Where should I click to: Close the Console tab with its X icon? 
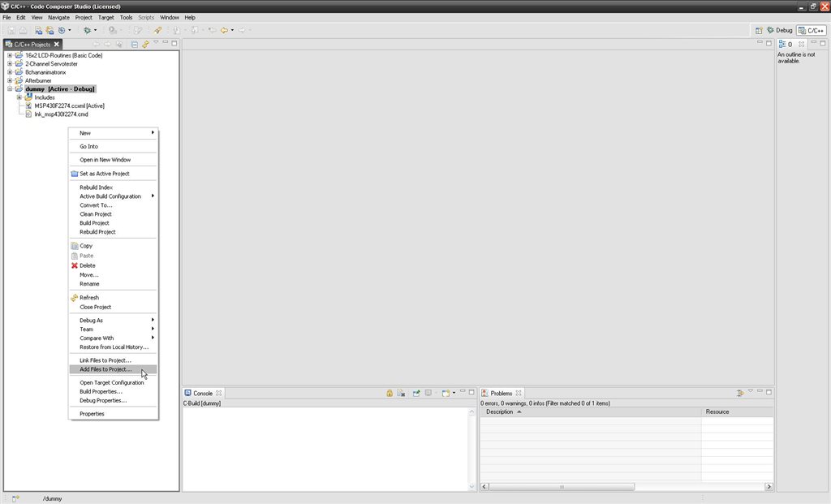218,394
